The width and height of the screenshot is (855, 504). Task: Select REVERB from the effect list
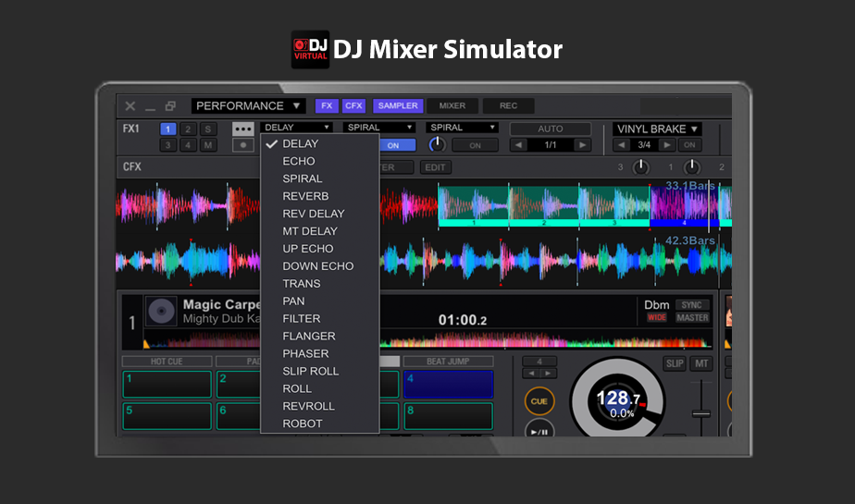[305, 196]
